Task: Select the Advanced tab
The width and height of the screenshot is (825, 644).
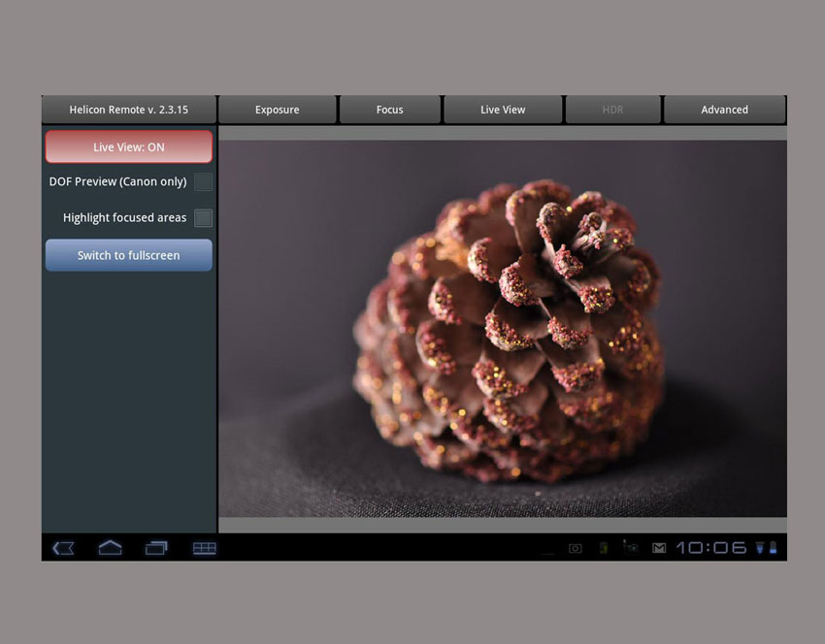Action: [x=725, y=110]
